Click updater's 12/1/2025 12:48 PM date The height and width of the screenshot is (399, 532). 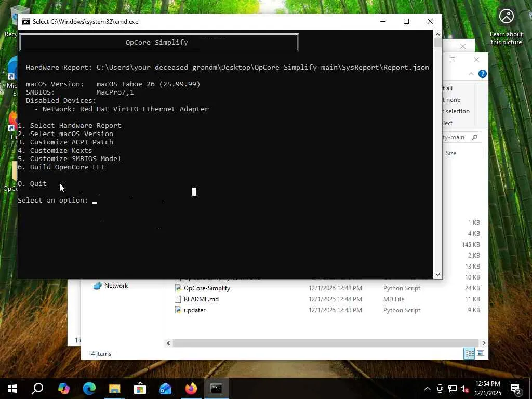[335, 310]
